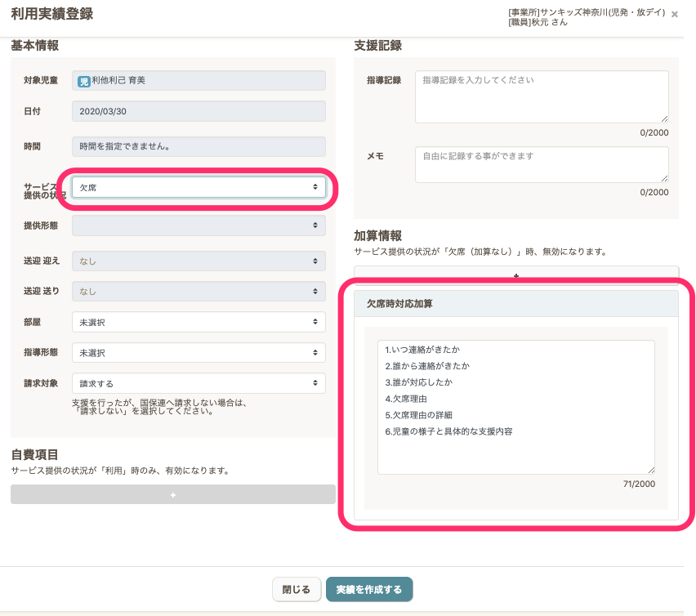Expand the 送迎 送り dropdown
Viewport: 696px width, 616px height.
pos(199,291)
